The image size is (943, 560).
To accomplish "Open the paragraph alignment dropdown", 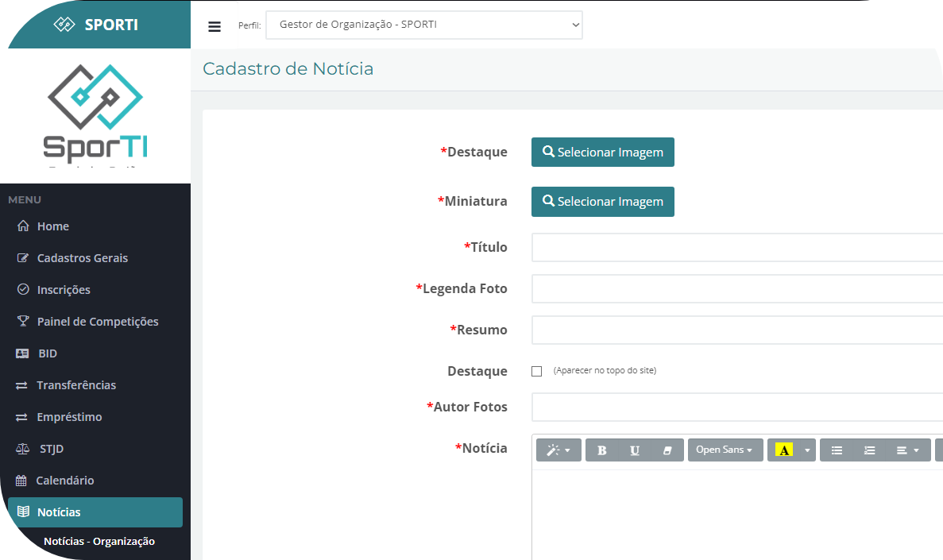I will pos(907,450).
